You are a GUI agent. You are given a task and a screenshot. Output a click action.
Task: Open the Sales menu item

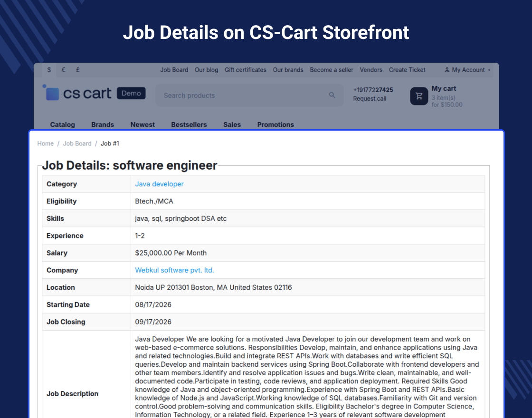[232, 124]
